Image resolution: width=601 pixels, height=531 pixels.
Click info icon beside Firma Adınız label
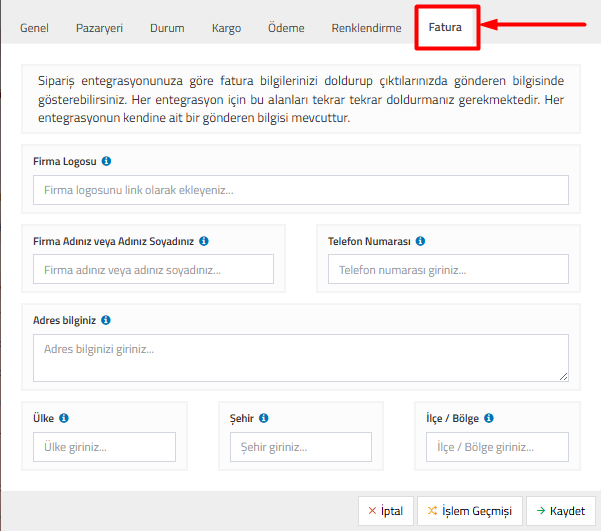204,241
